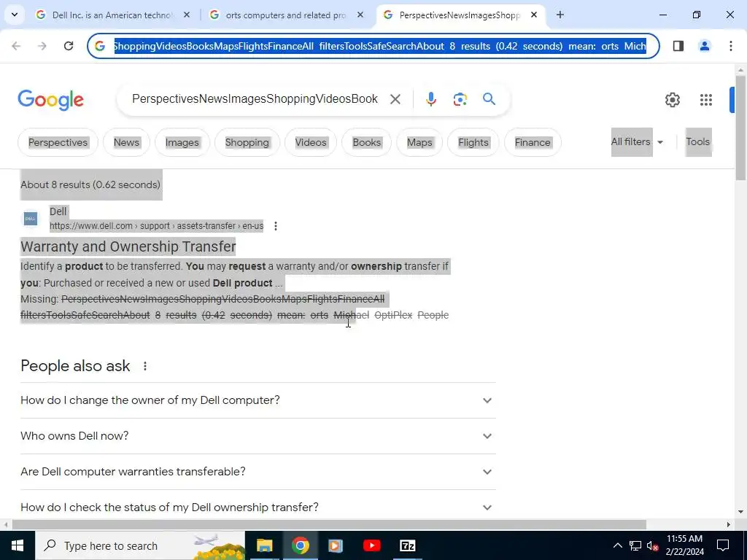Expand check status of Dell ownership transfer

pos(258,507)
